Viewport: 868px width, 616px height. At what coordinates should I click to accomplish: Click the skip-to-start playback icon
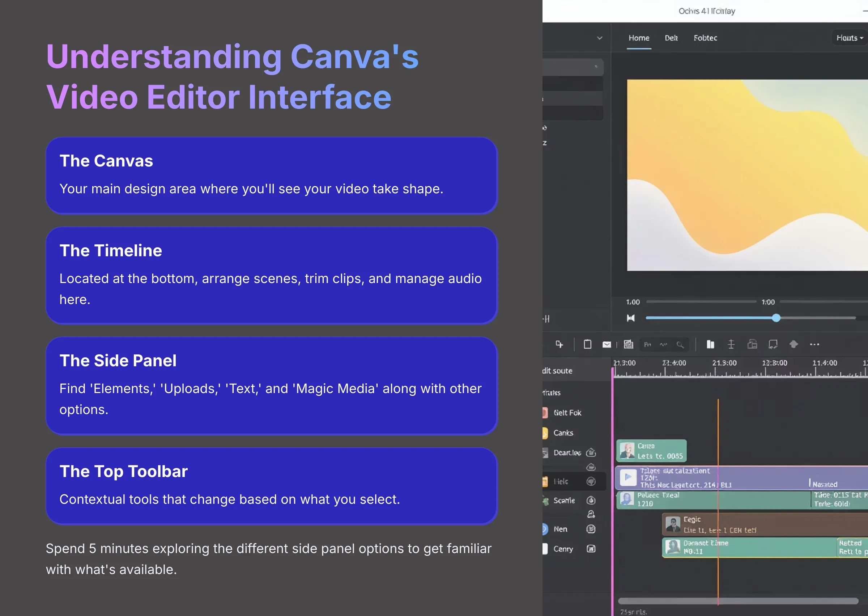point(631,318)
